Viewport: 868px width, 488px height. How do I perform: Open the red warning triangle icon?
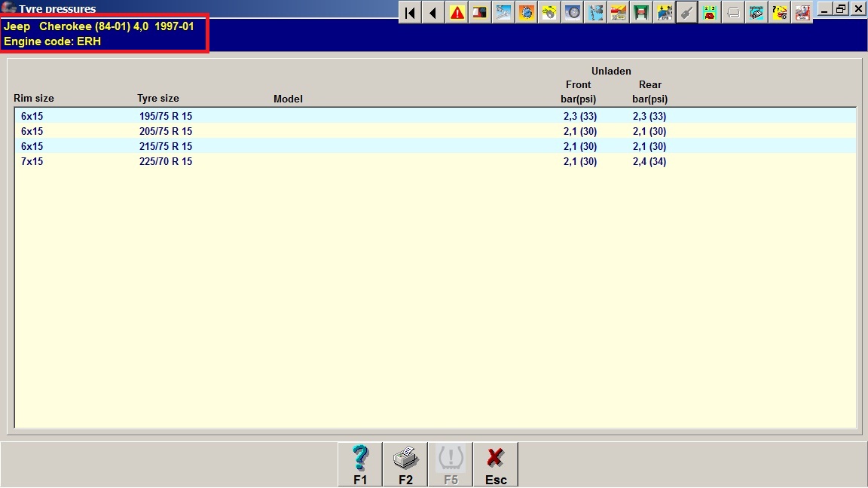click(457, 12)
